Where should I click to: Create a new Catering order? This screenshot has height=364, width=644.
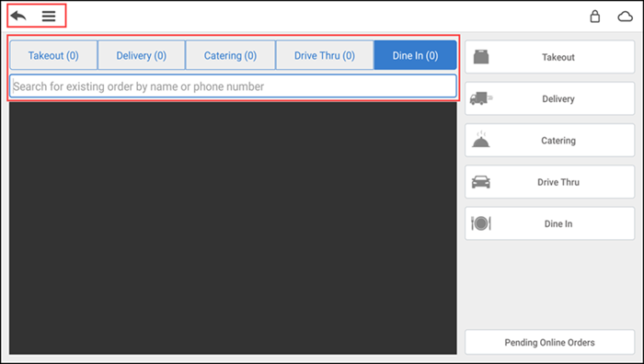549,141
